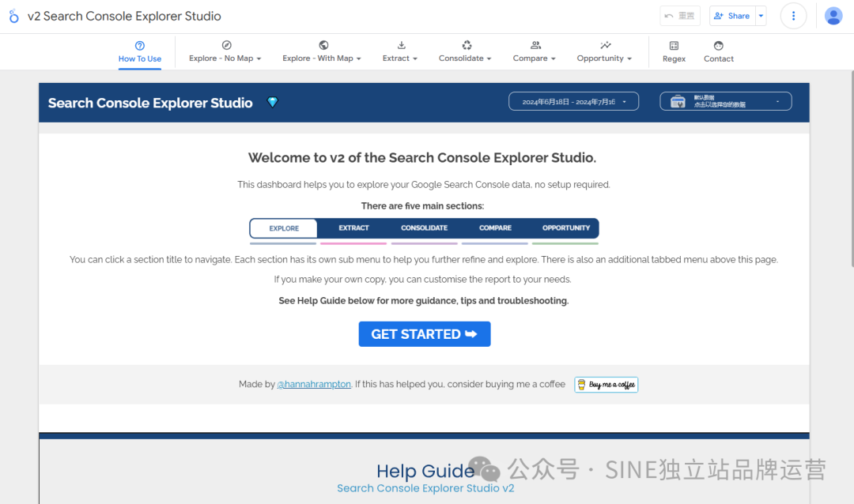Image resolution: width=854 pixels, height=504 pixels.
Task: Click the blue diamond icon in header
Action: [x=272, y=102]
